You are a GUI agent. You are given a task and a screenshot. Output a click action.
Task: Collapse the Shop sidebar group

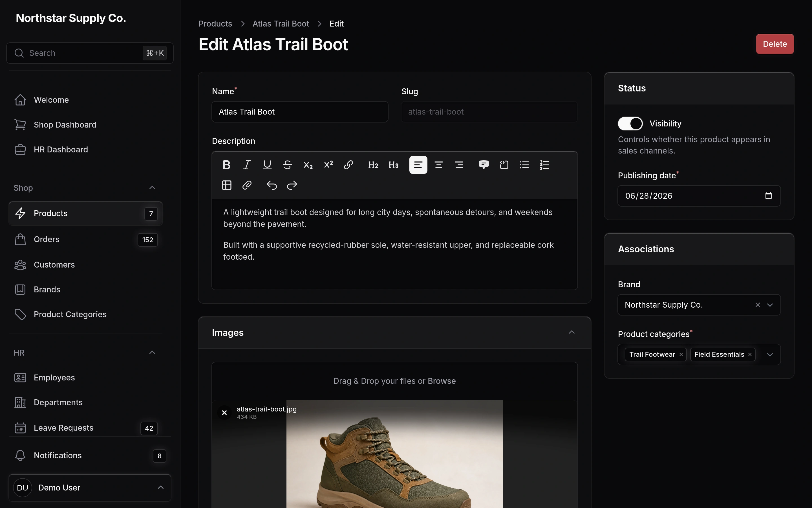coord(152,188)
